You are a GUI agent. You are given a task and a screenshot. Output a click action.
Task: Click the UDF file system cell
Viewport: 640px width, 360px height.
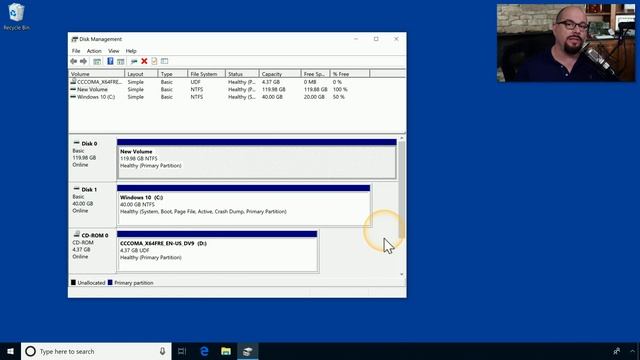pos(196,82)
